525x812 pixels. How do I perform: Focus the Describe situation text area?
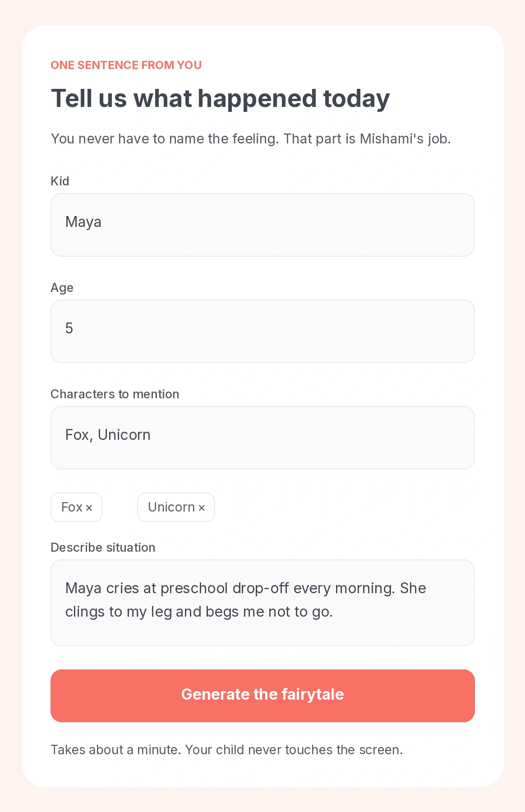(x=262, y=603)
